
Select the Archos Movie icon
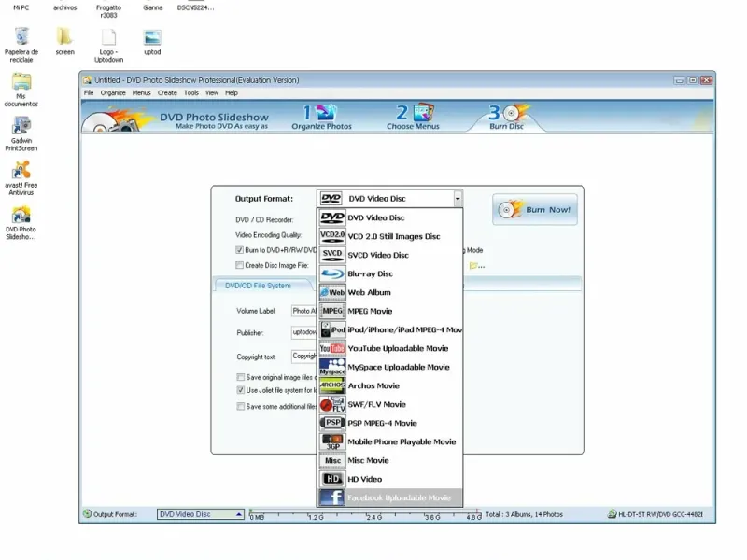tap(332, 385)
